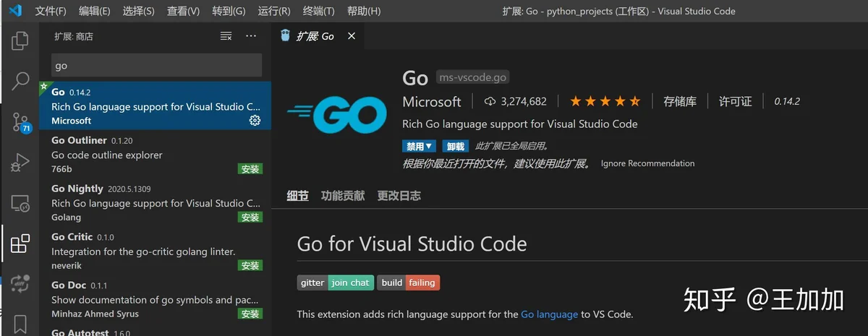Click the VS Code logo icon
The image size is (868, 336).
15,11
